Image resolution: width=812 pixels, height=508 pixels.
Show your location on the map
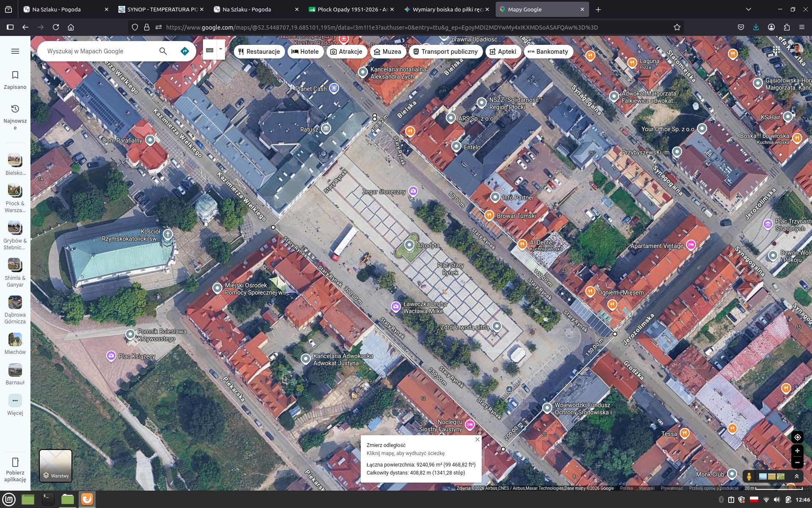coord(797,437)
